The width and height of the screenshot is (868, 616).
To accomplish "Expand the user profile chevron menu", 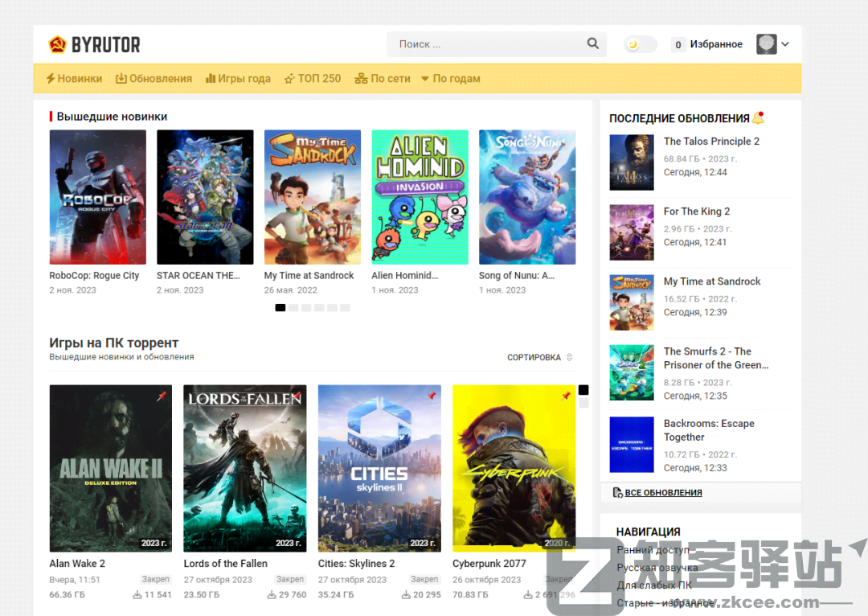I will (x=785, y=44).
